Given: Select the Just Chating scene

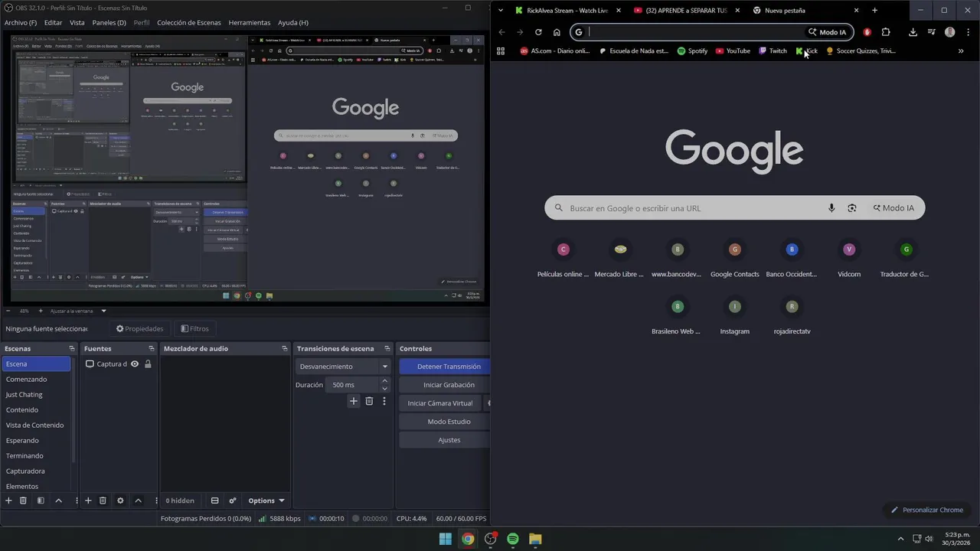Looking at the screenshot, I should [x=37, y=395].
